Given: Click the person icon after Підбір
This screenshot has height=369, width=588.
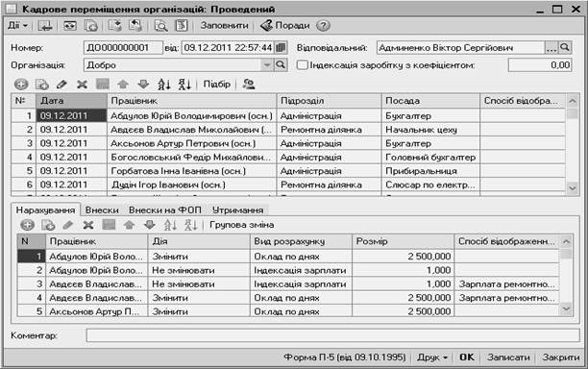Looking at the screenshot, I should pos(249,84).
